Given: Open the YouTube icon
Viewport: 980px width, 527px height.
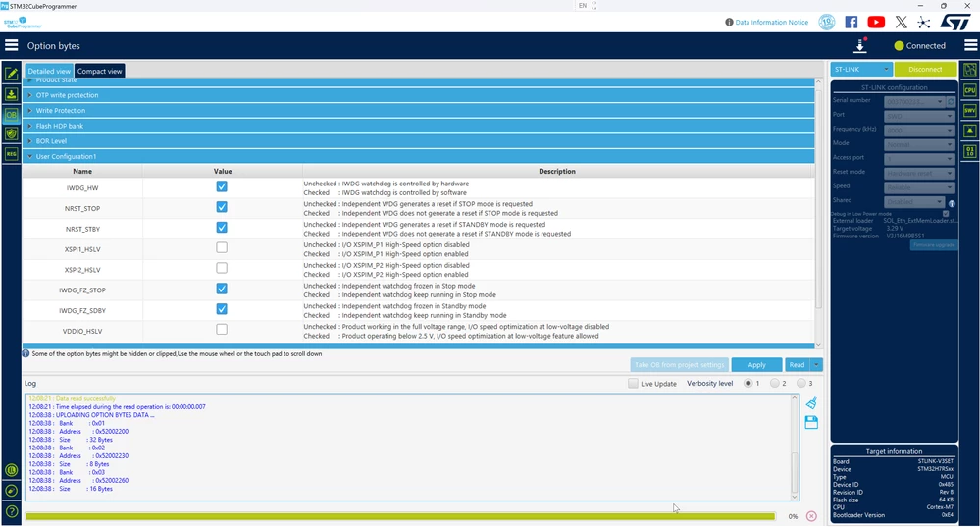Looking at the screenshot, I should [876, 22].
